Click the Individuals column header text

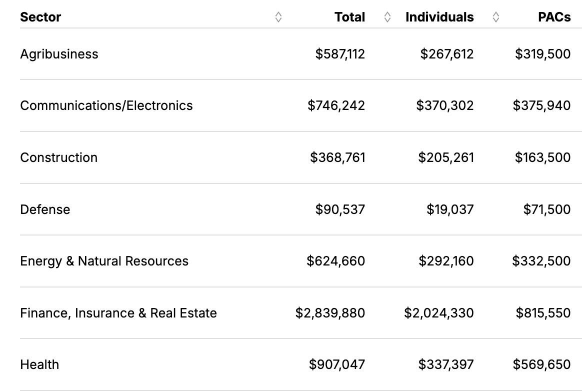(439, 17)
